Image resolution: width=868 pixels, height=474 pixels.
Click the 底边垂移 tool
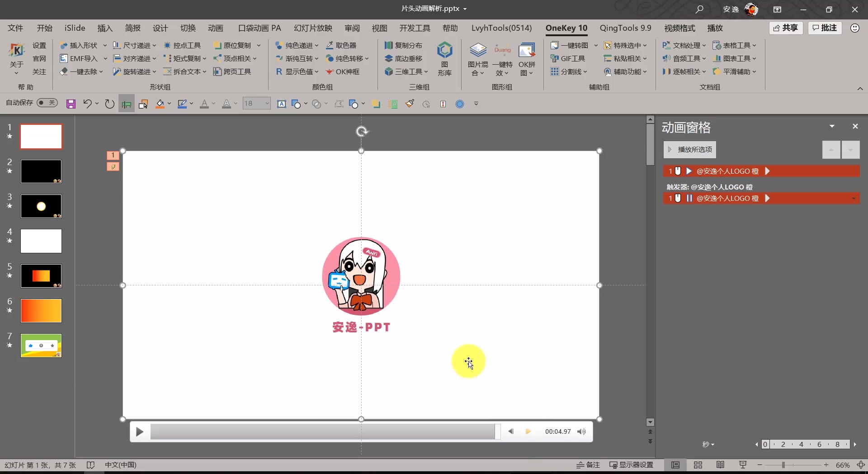coord(403,58)
